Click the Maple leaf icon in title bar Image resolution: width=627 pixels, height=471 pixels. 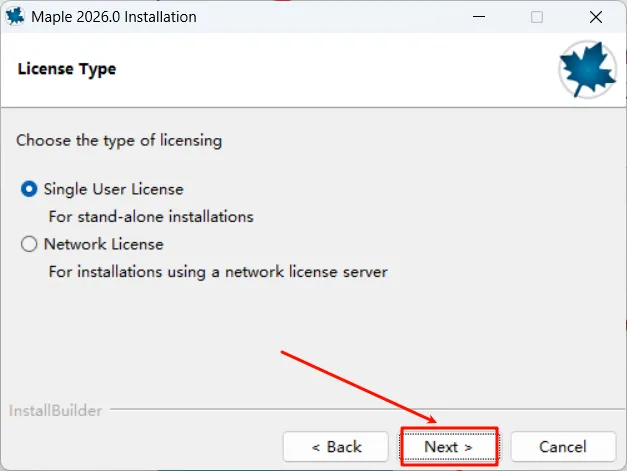[x=15, y=17]
